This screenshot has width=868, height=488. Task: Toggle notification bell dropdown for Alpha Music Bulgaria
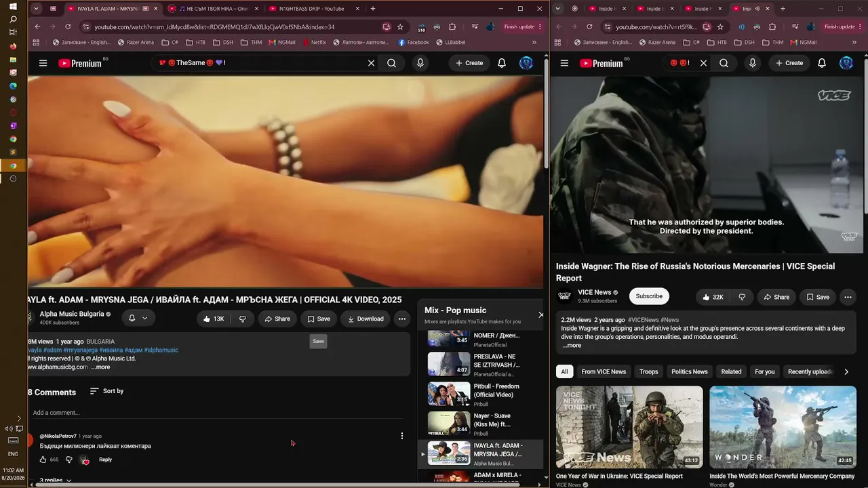pos(138,319)
